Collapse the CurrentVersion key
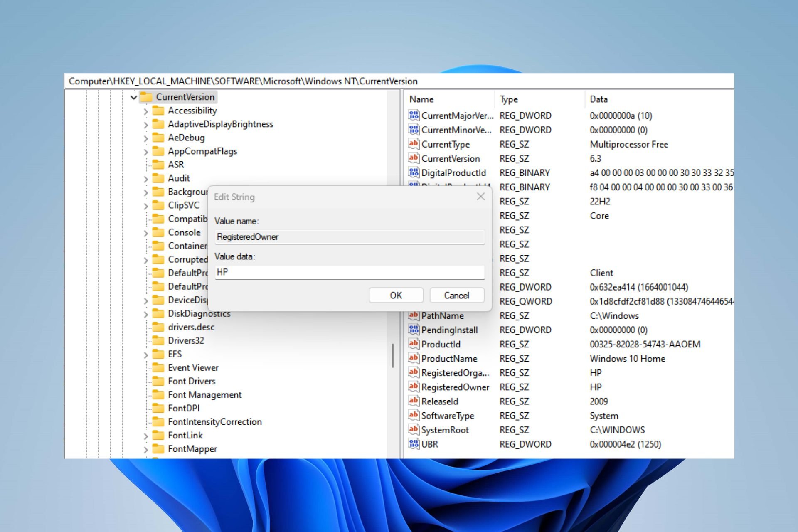 (133, 97)
